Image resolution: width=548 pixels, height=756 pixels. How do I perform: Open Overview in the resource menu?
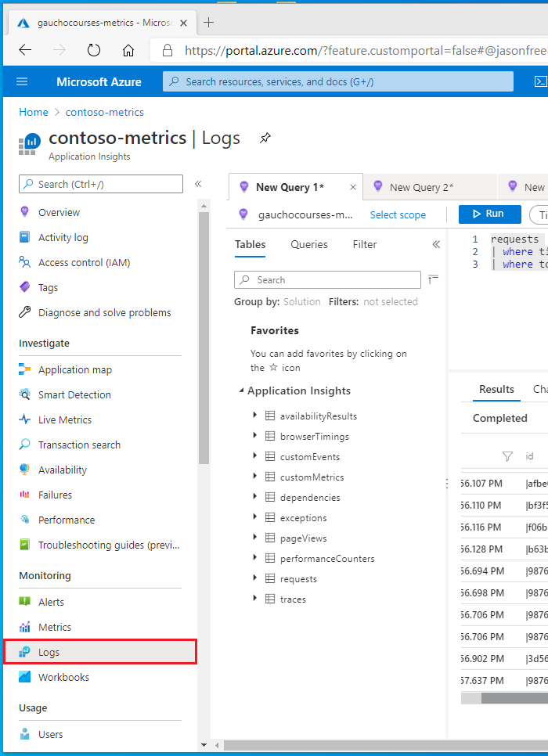pos(59,212)
